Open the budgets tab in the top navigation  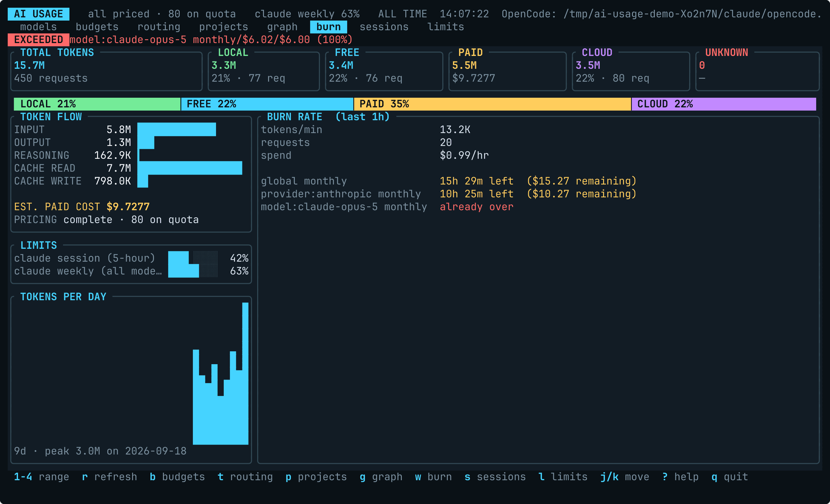[97, 27]
